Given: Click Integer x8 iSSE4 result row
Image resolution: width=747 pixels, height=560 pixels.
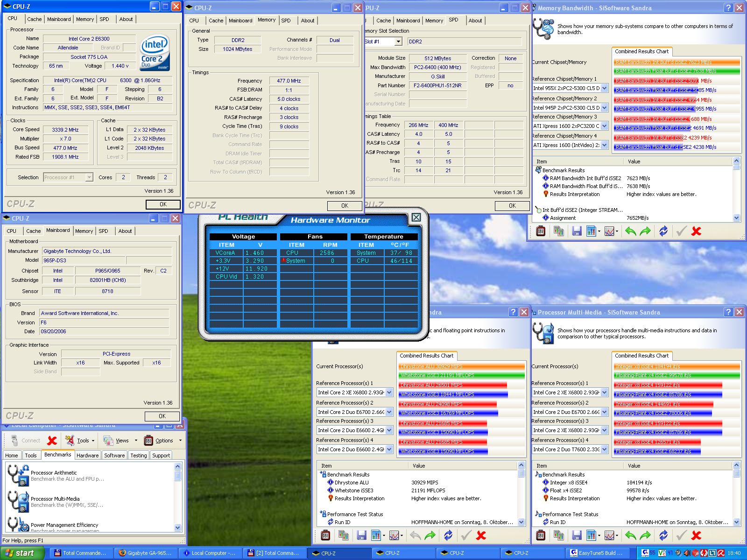Looking at the screenshot, I should pos(635,483).
